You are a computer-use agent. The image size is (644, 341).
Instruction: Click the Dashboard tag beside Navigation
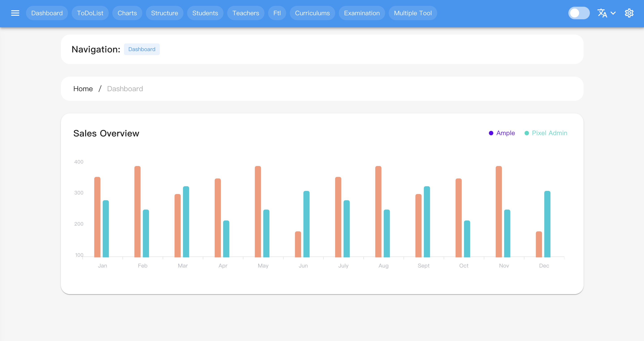tap(142, 49)
